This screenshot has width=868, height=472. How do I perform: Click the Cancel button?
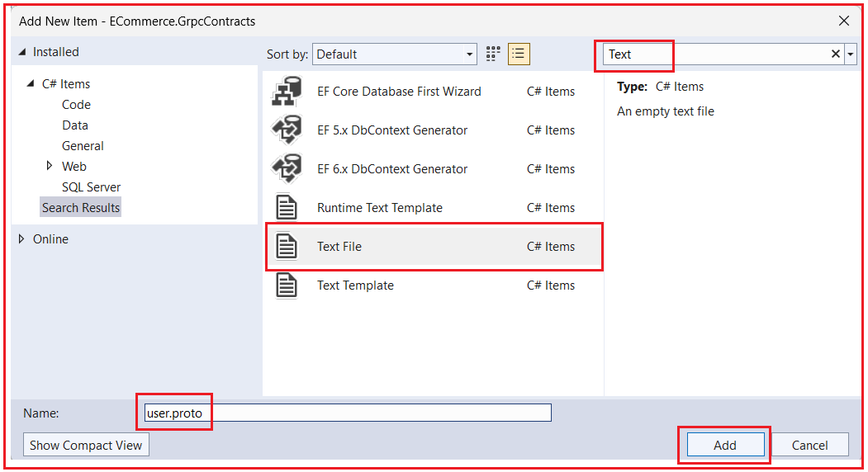pyautogui.click(x=810, y=445)
